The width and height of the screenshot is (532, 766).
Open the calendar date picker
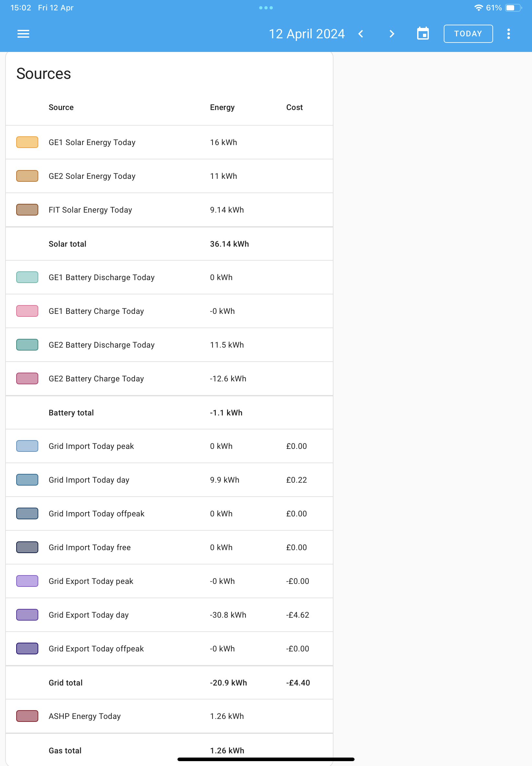point(423,34)
